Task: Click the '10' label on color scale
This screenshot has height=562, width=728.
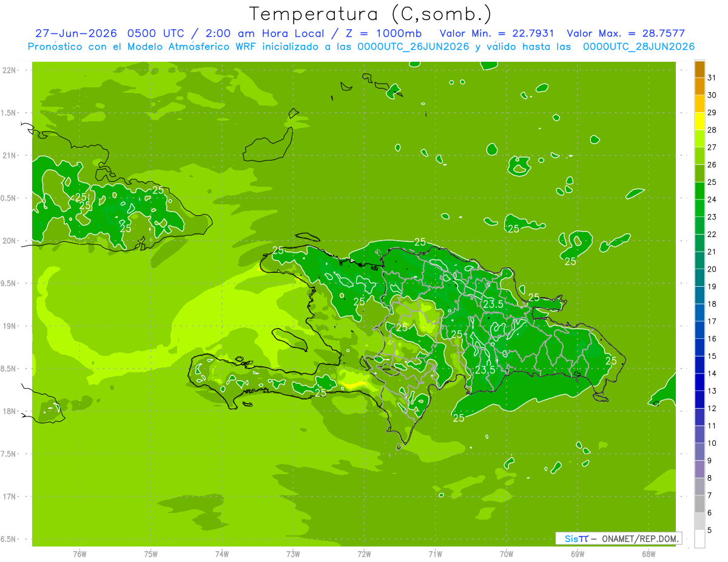Action: coord(712,443)
